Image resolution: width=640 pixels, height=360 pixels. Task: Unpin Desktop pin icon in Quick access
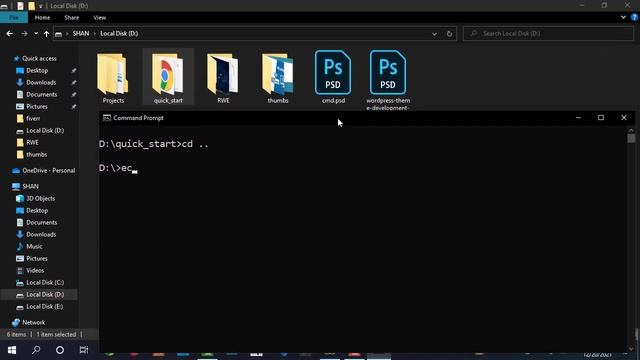74,71
